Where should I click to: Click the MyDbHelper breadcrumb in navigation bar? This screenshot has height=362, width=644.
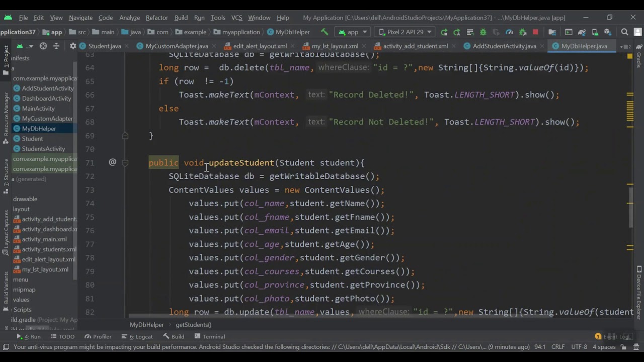tap(288, 32)
